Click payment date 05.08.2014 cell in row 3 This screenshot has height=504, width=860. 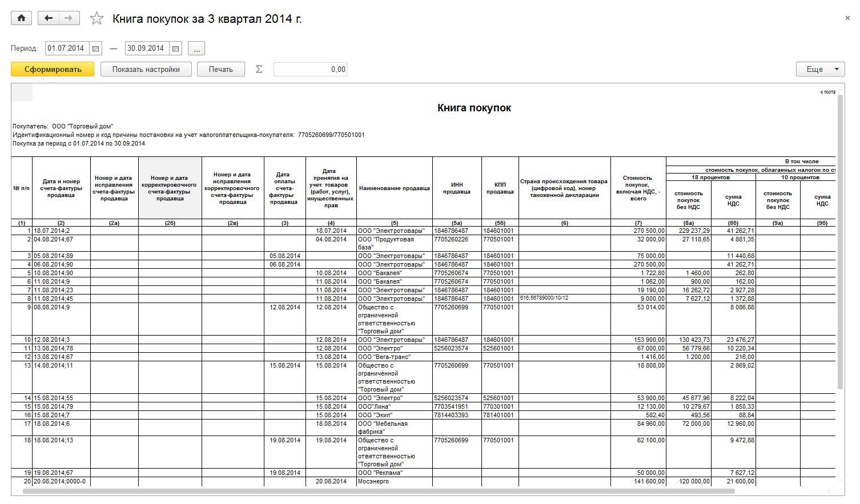click(x=285, y=256)
